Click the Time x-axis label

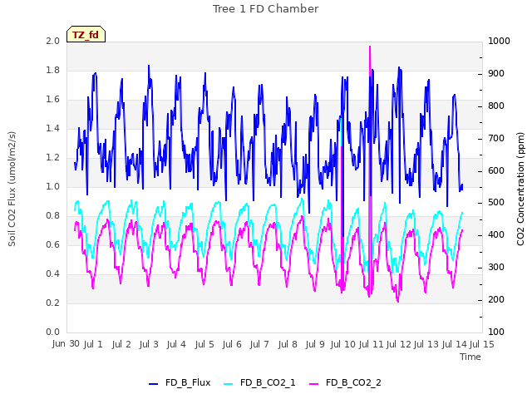click(470, 357)
